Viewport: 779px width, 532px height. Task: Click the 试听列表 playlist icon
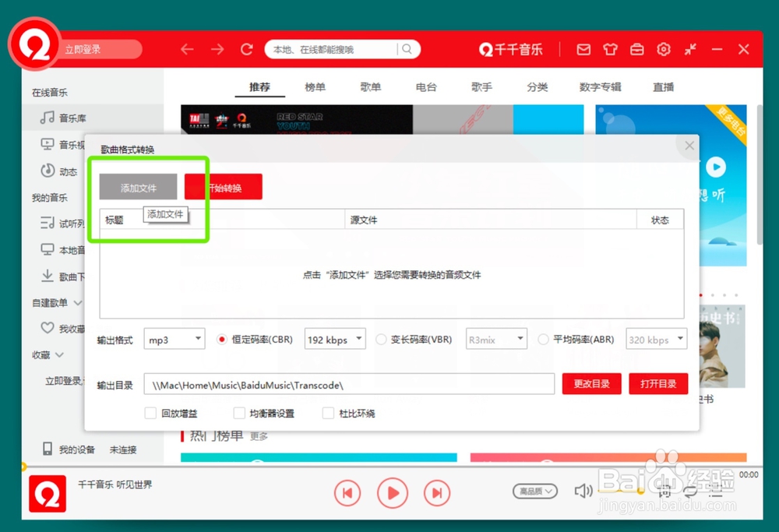[x=48, y=223]
